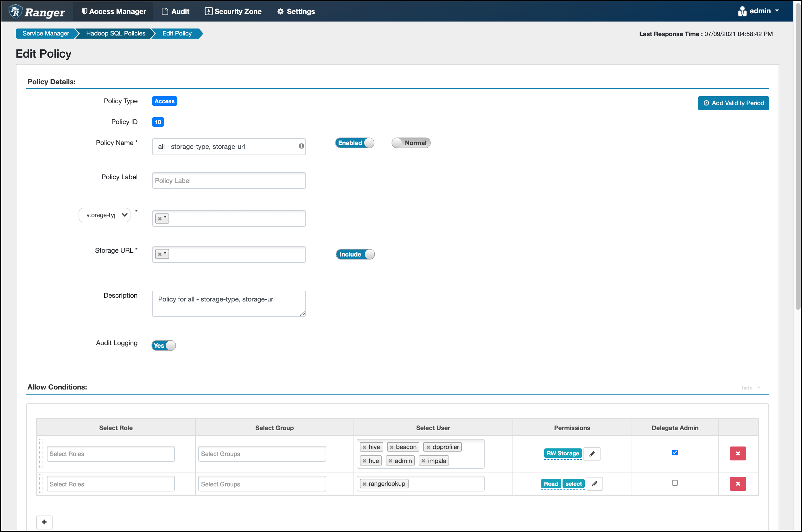Toggle the Audit Logging Yes switch
802x532 pixels.
[x=163, y=345]
